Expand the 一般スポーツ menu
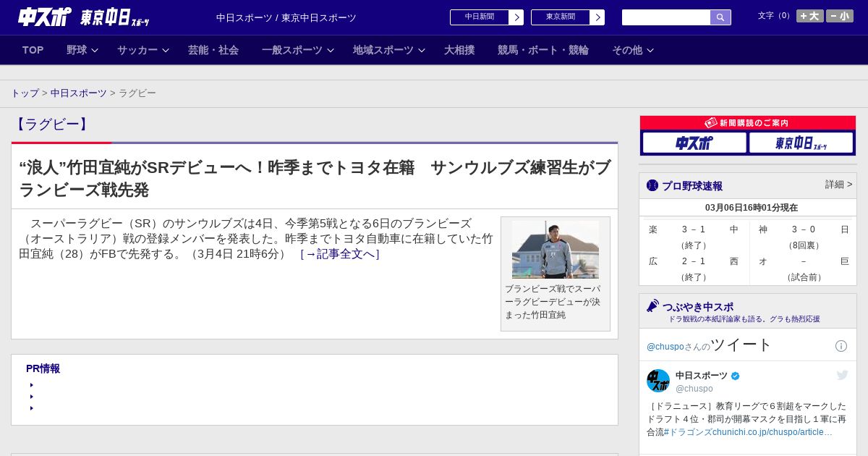The width and height of the screenshot is (868, 456). [x=298, y=50]
